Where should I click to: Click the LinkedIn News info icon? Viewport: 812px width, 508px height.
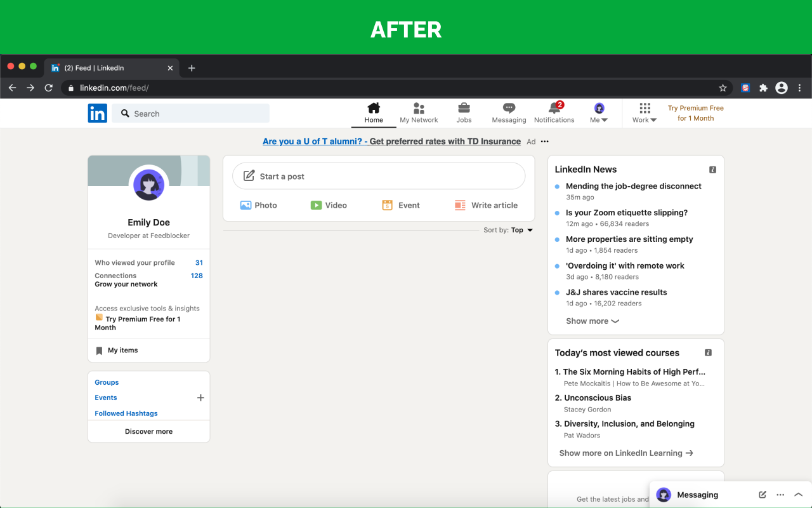pos(712,170)
